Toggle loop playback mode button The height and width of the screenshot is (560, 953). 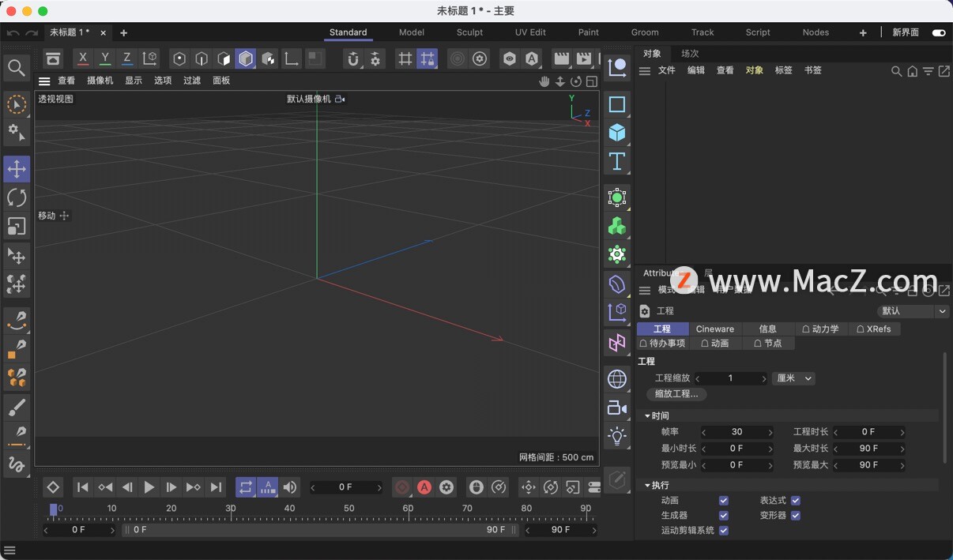[x=246, y=487]
